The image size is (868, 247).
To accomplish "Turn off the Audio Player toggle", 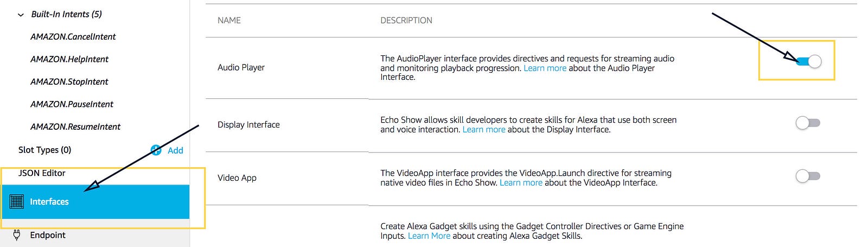I will [x=808, y=61].
